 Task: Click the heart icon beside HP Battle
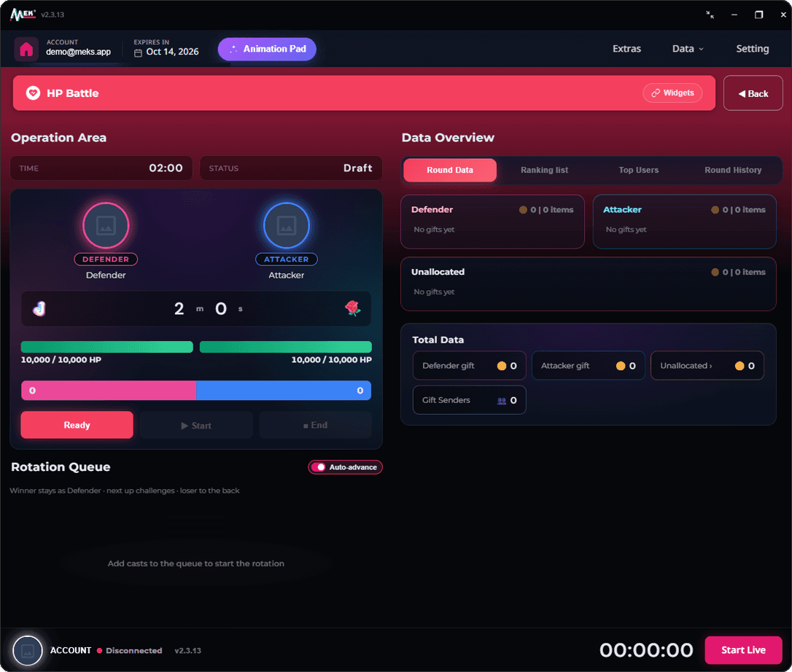[34, 93]
